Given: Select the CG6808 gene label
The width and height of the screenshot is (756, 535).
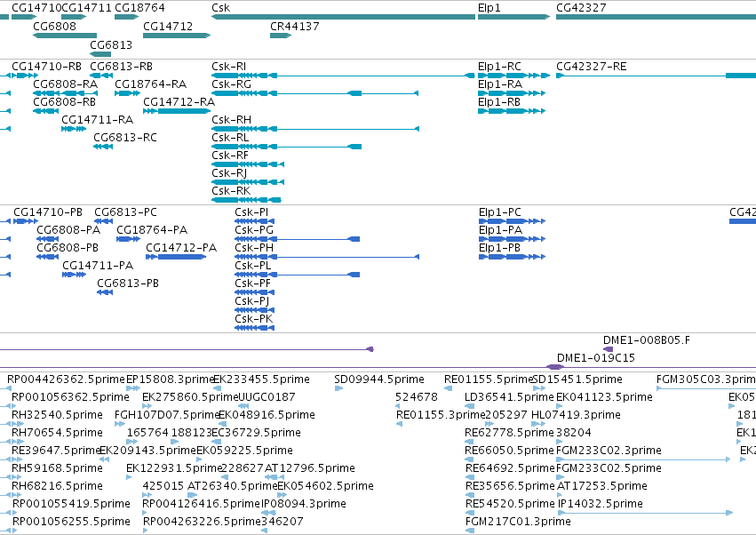Looking at the screenshot, I should click(54, 26).
